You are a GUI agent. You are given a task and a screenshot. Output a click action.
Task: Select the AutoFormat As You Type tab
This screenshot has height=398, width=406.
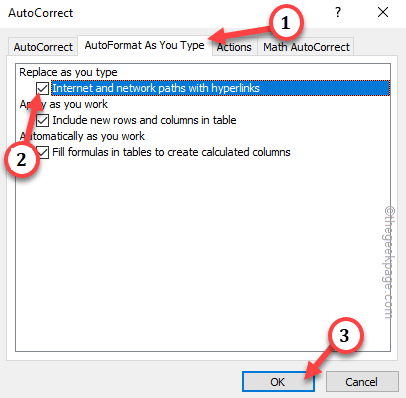point(144,45)
